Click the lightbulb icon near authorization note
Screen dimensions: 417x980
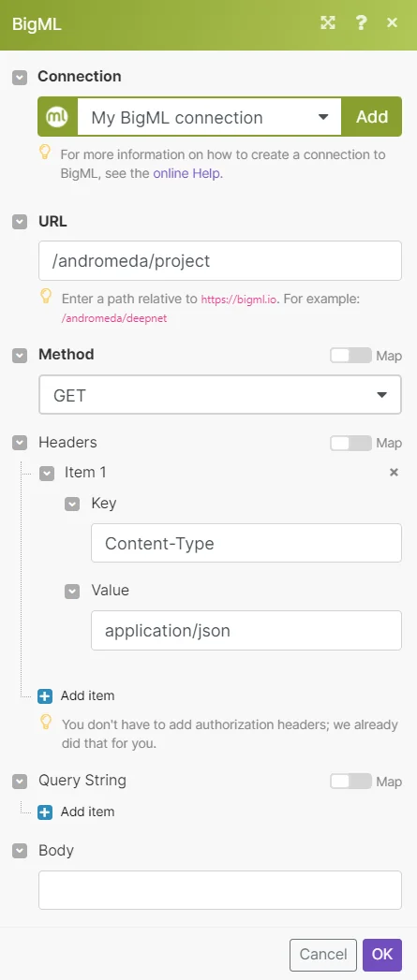pyautogui.click(x=46, y=723)
